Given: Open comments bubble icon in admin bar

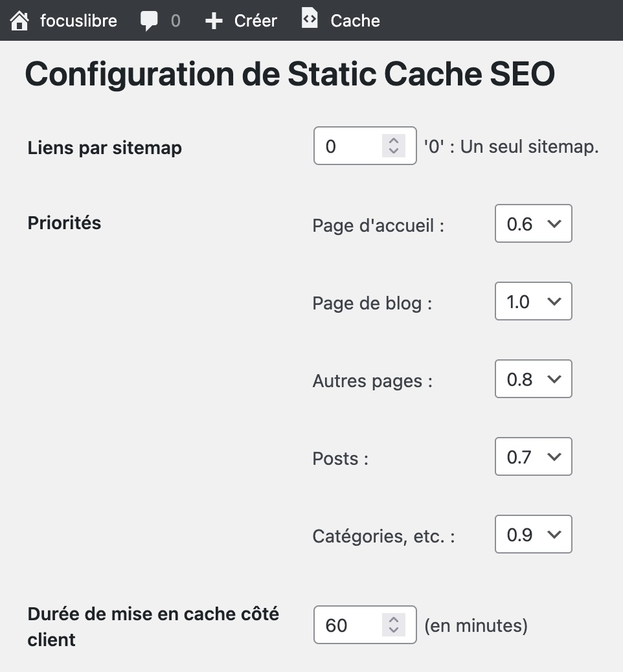Looking at the screenshot, I should coord(149,21).
